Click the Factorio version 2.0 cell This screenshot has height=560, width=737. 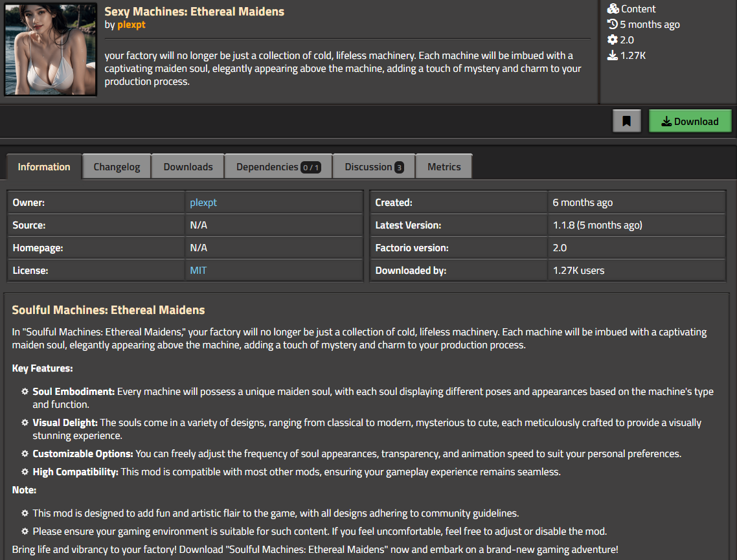[637, 247]
